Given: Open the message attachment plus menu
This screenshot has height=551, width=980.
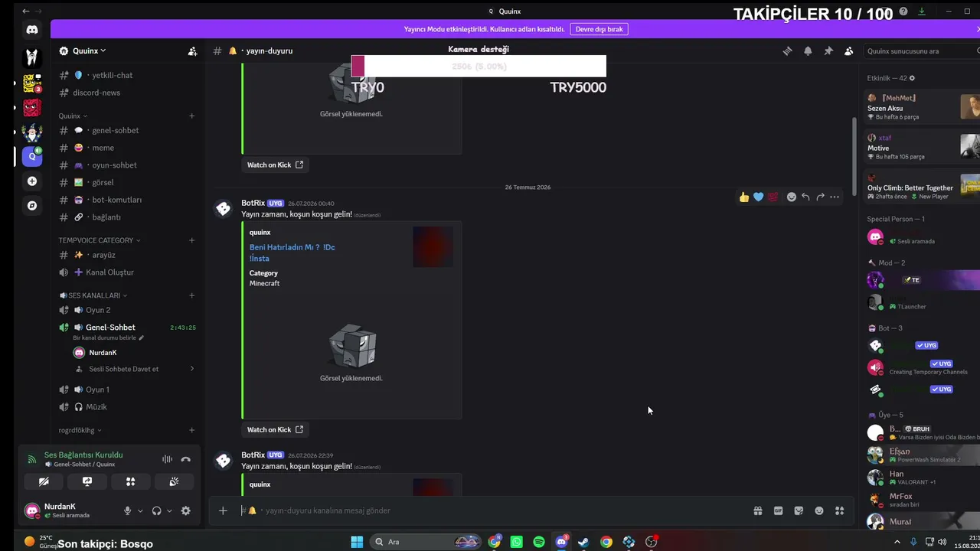Looking at the screenshot, I should [x=223, y=510].
